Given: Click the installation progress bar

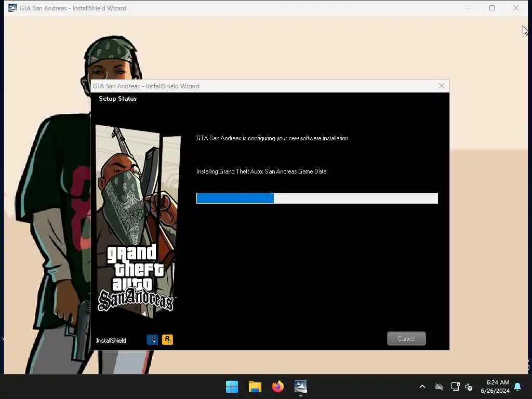Looking at the screenshot, I should tap(317, 198).
